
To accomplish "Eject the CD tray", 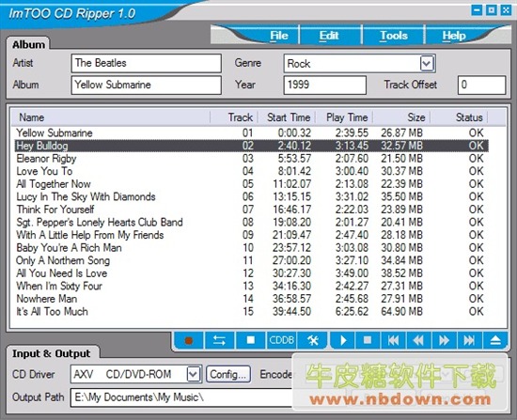I will click(495, 340).
